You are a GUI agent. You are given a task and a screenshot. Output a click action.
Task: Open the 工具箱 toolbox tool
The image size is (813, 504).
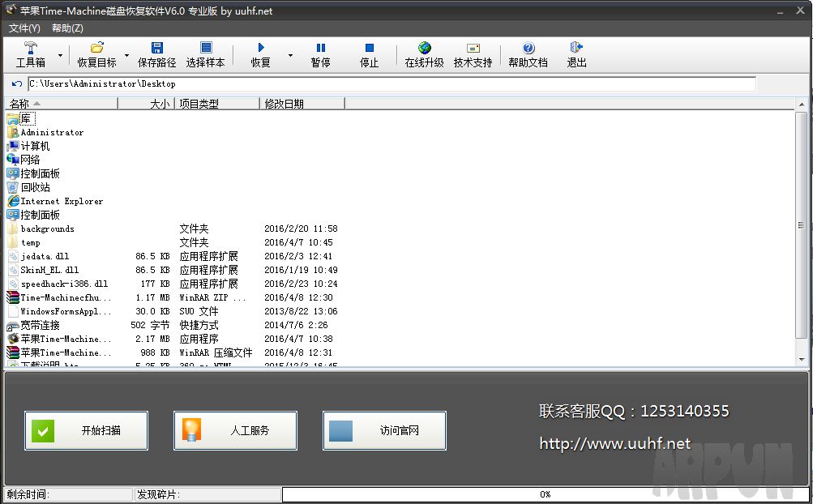pos(31,54)
